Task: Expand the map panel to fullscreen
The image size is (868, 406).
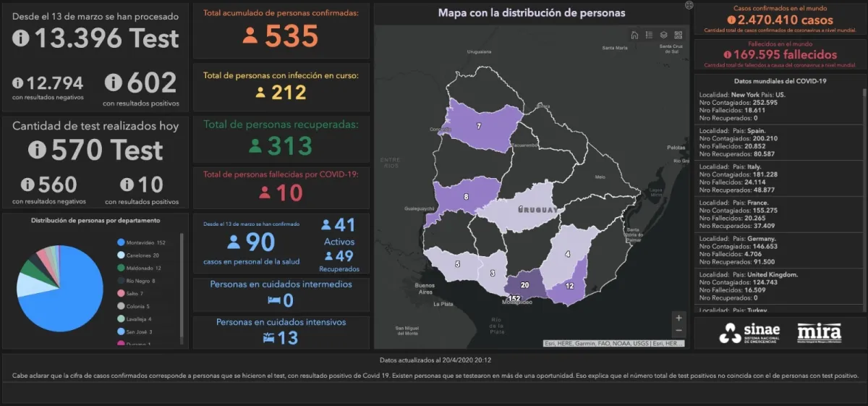Action: pos(689,5)
